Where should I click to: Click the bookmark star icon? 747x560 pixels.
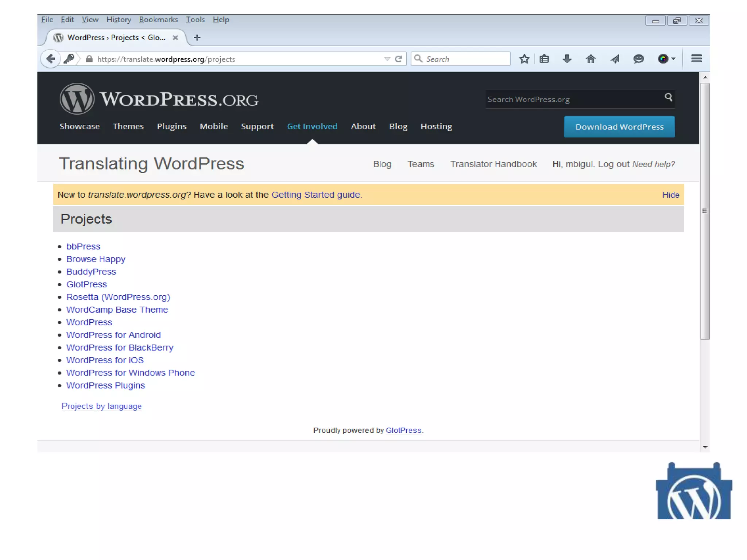click(524, 59)
